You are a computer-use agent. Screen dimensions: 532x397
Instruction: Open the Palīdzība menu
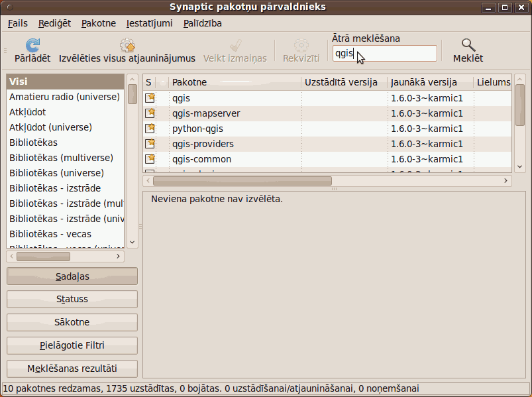tap(203, 23)
